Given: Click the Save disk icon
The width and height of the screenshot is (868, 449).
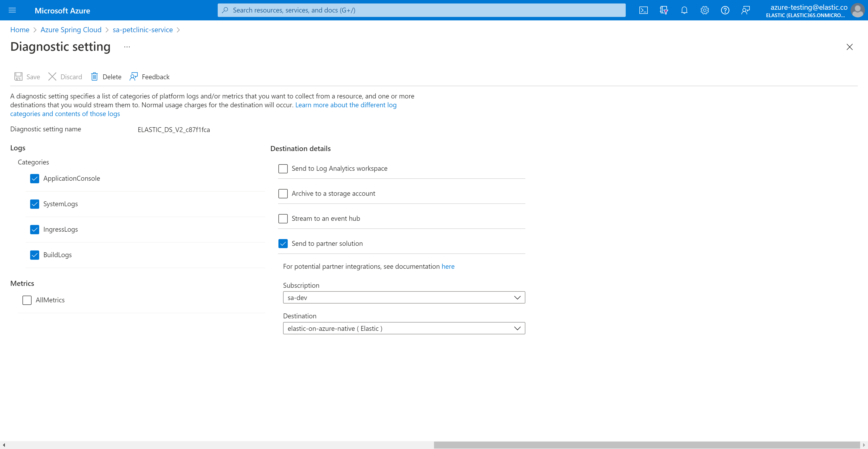Looking at the screenshot, I should pyautogui.click(x=18, y=76).
